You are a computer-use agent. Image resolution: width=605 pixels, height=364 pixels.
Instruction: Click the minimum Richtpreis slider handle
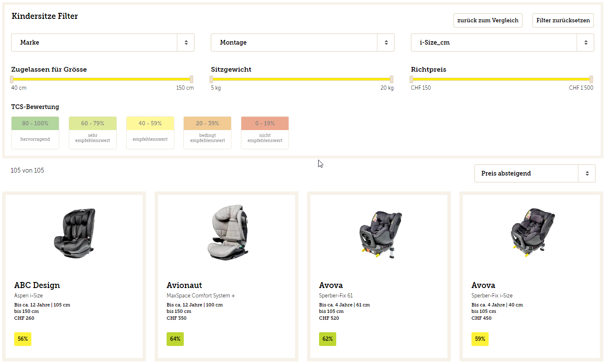(x=411, y=79)
